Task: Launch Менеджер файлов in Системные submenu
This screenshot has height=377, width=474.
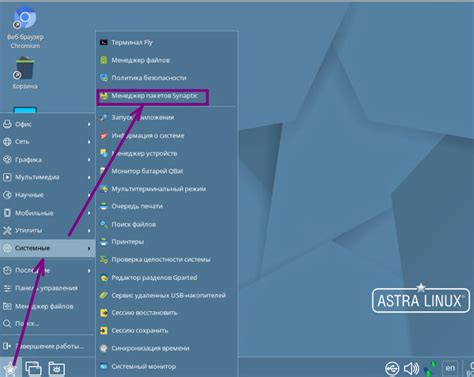Action: pyautogui.click(x=167, y=60)
